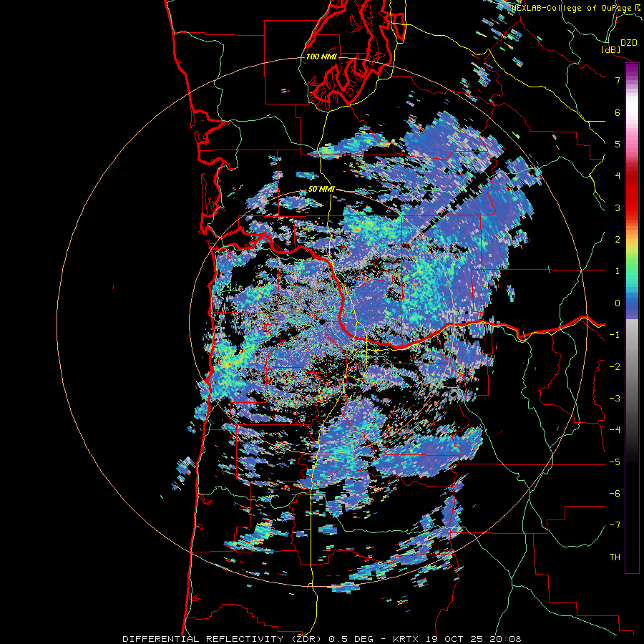Click the "1" value on the dB scale
The width and height of the screenshot is (644, 644).
tap(618, 271)
